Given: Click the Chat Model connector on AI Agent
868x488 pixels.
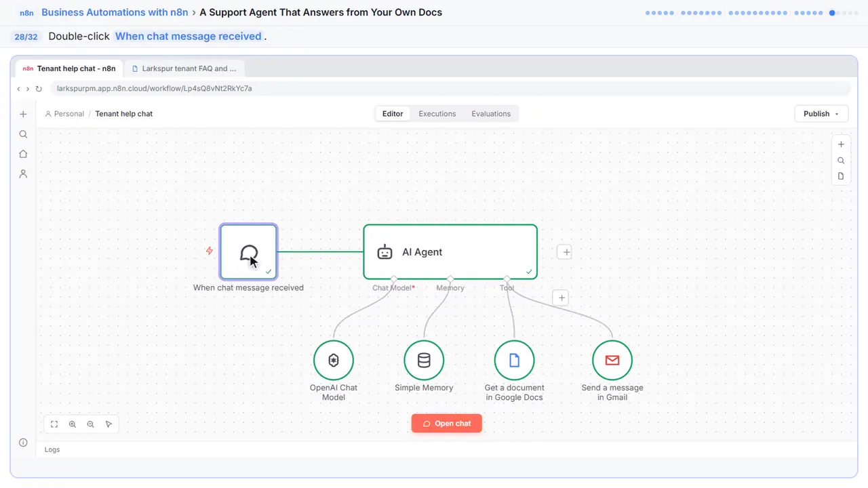Looking at the screenshot, I should tap(394, 279).
